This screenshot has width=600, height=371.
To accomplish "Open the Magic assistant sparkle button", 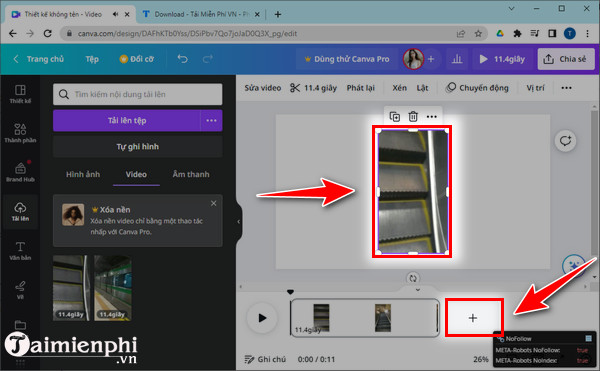I will click(573, 265).
